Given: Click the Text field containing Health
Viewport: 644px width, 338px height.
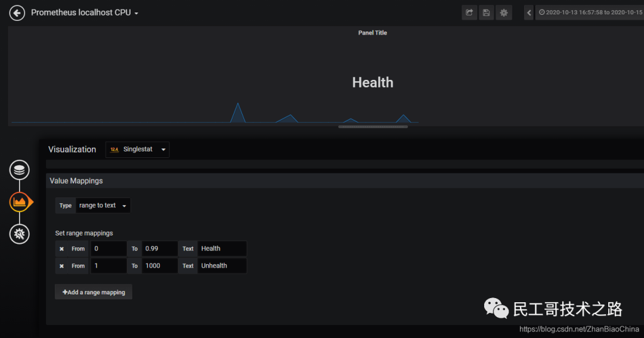Looking at the screenshot, I should coord(222,249).
